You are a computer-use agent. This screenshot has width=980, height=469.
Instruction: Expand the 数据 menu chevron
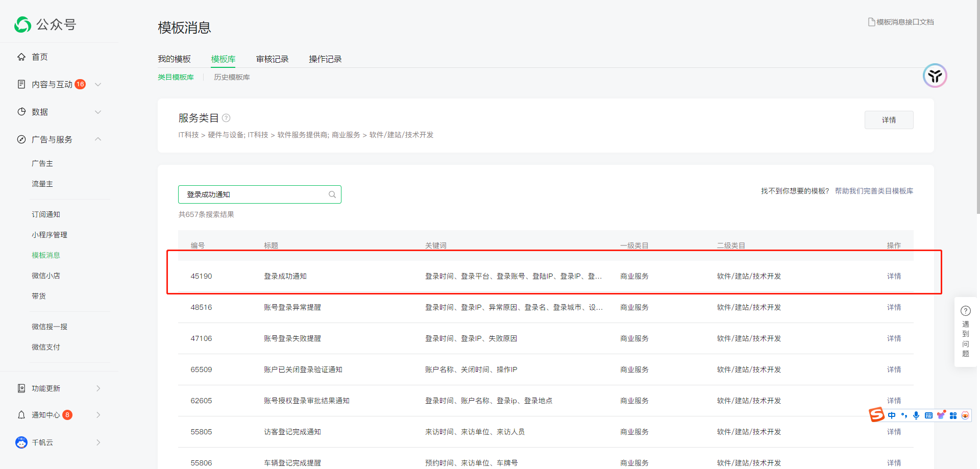point(98,112)
